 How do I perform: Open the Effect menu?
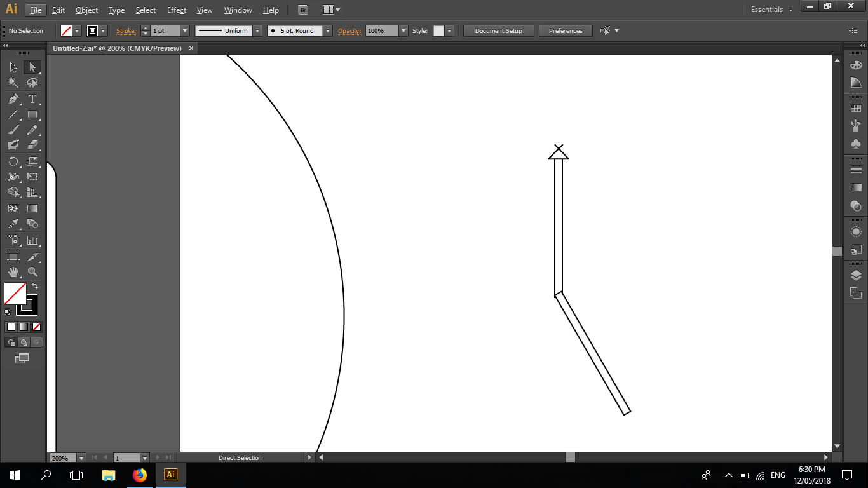click(x=177, y=10)
